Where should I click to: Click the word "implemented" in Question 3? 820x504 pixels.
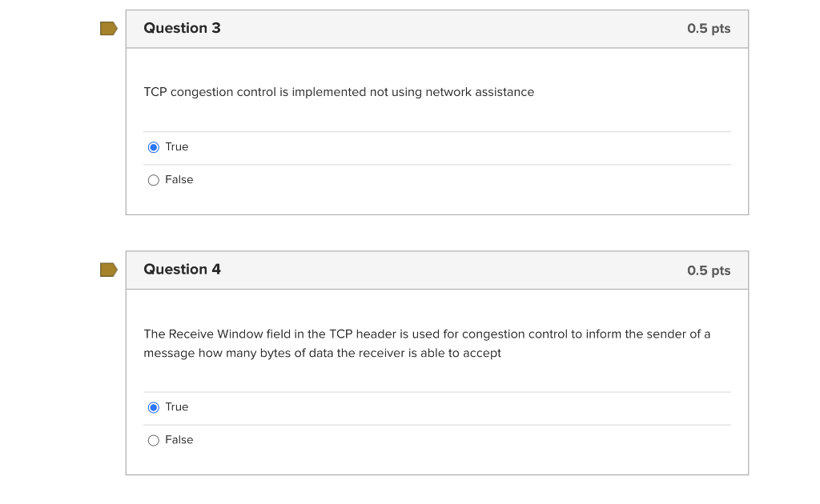(328, 92)
